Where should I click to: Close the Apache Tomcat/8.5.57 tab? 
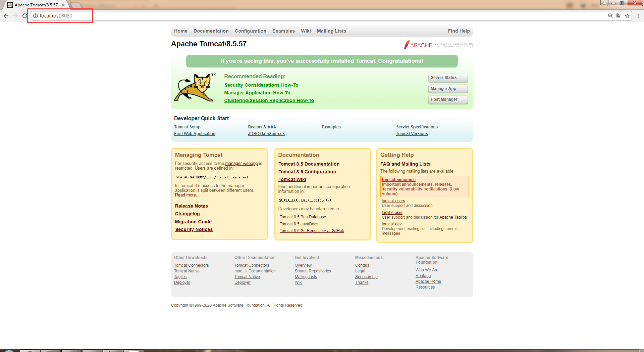[63, 5]
